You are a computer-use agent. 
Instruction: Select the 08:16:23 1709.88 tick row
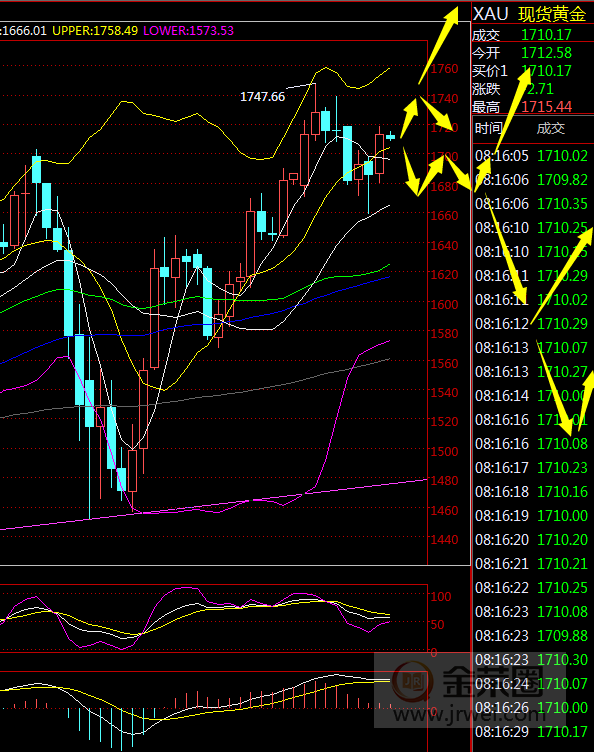(531, 636)
